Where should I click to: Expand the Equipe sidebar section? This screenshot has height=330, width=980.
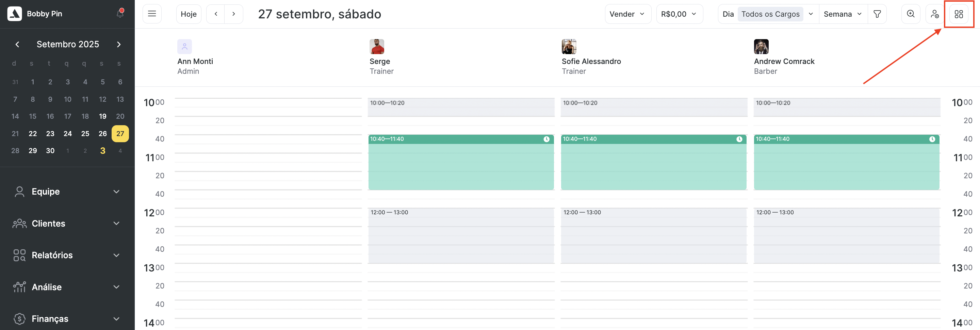coord(67,192)
